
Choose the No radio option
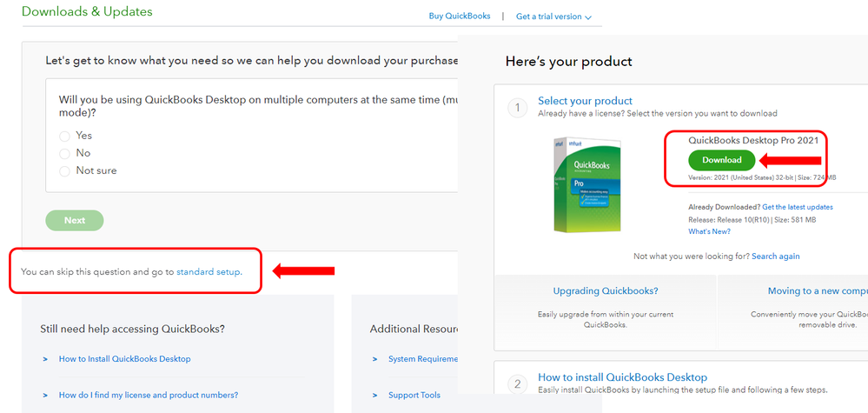(65, 153)
